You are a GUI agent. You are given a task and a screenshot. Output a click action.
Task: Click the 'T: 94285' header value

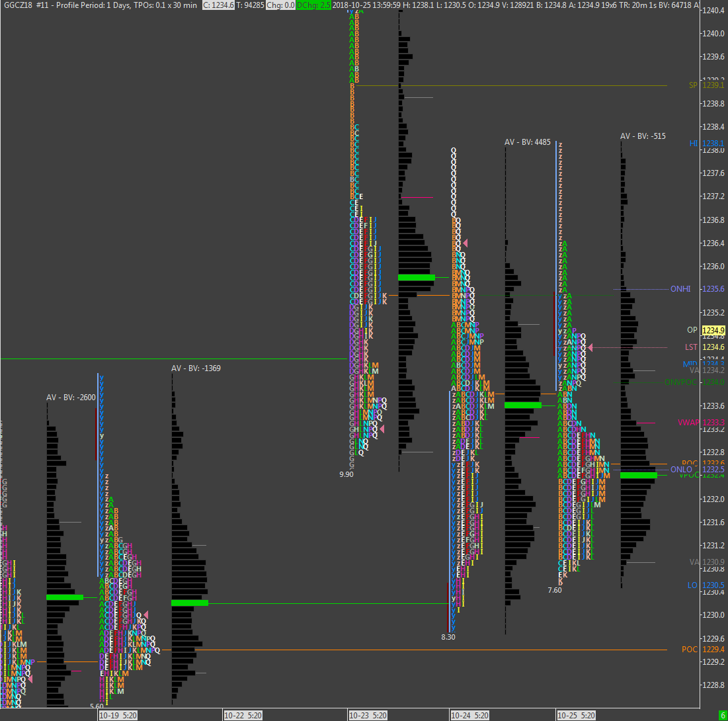[249, 5]
